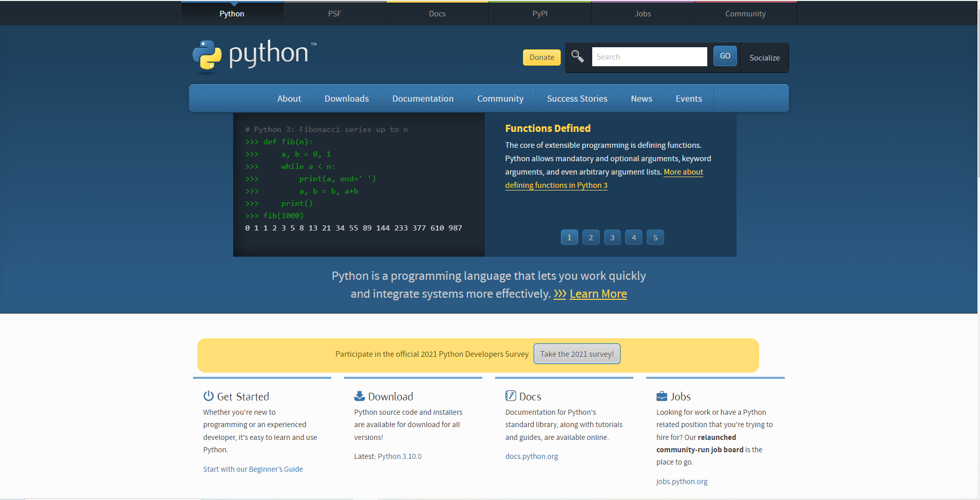Click the GO search button

725,56
